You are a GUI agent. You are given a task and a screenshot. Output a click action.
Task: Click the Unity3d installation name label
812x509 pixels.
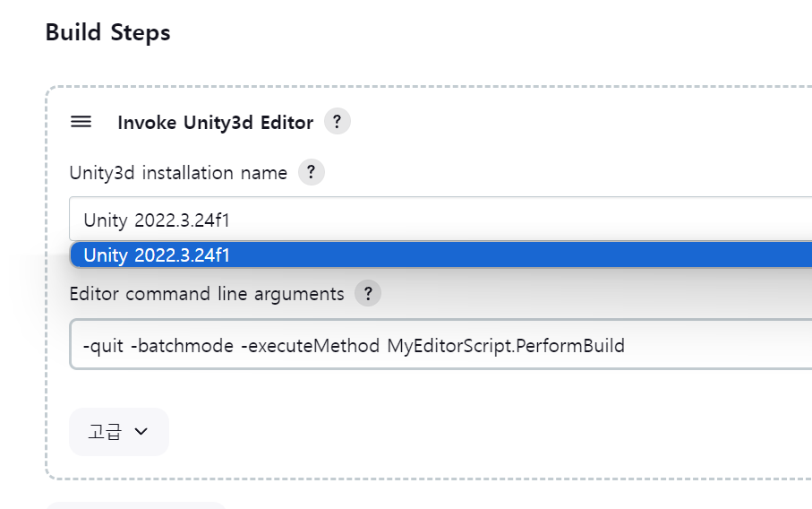(x=178, y=173)
